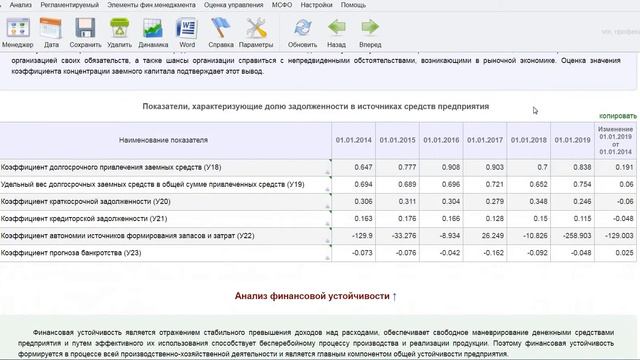The width and height of the screenshot is (640, 360).
Task: Go forward with the Вперед arrow
Action: (370, 27)
